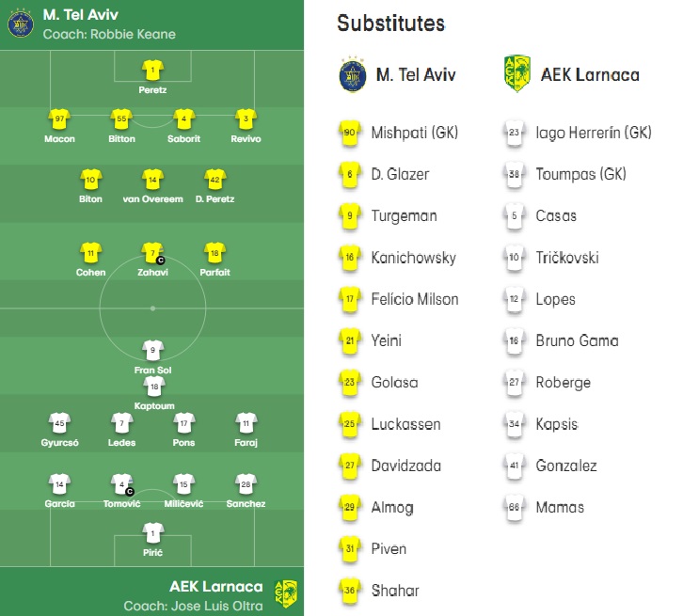Click AEK Larnaca crest in Substitutes header
The width and height of the screenshot is (683, 616).
click(516, 74)
